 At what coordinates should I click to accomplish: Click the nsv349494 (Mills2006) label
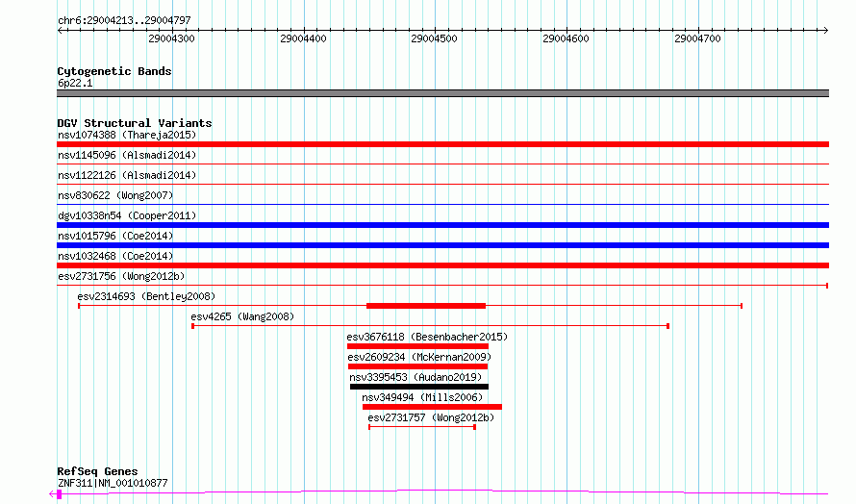click(422, 397)
